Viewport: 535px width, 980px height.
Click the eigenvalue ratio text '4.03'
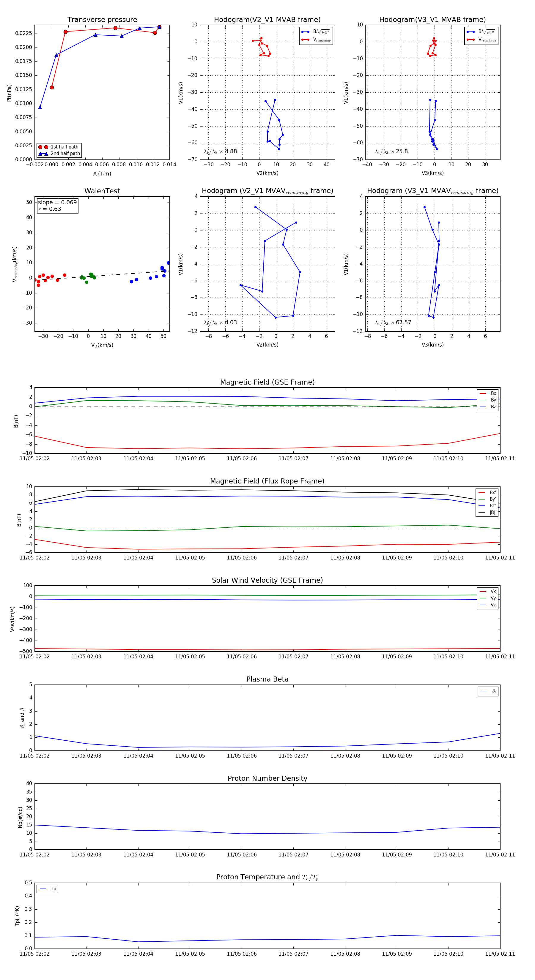pyautogui.click(x=231, y=323)
